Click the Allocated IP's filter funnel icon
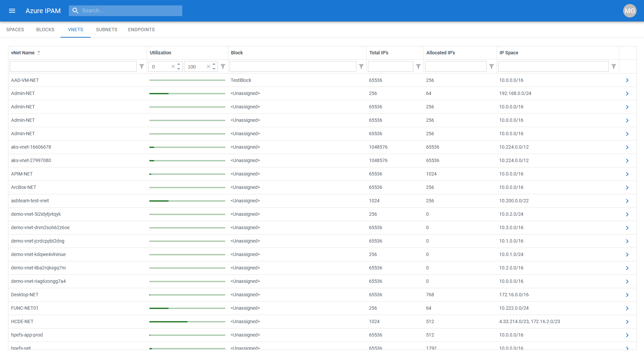The height and width of the screenshot is (358, 644). [x=492, y=66]
